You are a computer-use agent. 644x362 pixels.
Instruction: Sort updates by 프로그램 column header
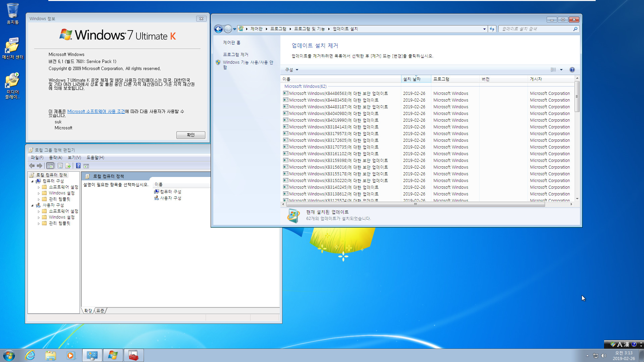(x=455, y=79)
